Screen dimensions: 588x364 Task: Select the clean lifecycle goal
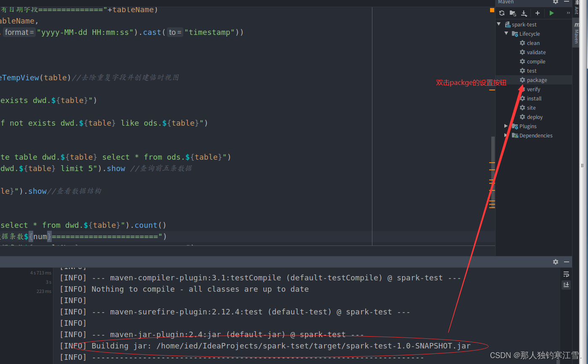point(533,43)
